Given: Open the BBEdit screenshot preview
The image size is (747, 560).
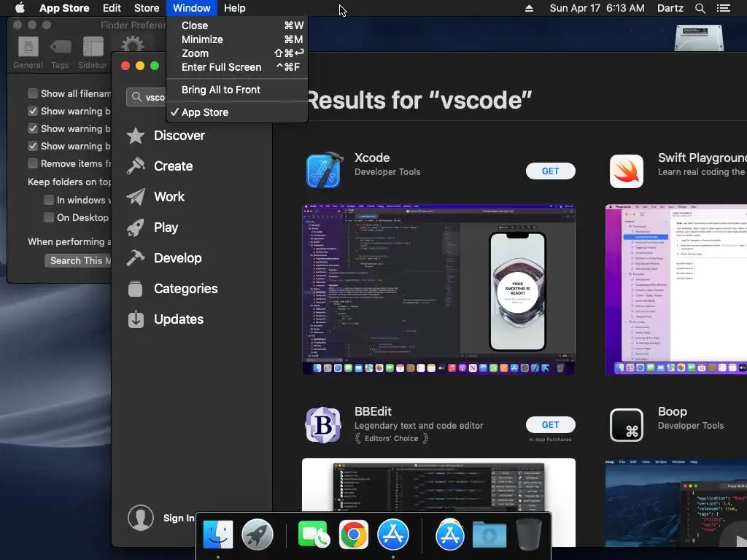Looking at the screenshot, I should click(x=438, y=485).
